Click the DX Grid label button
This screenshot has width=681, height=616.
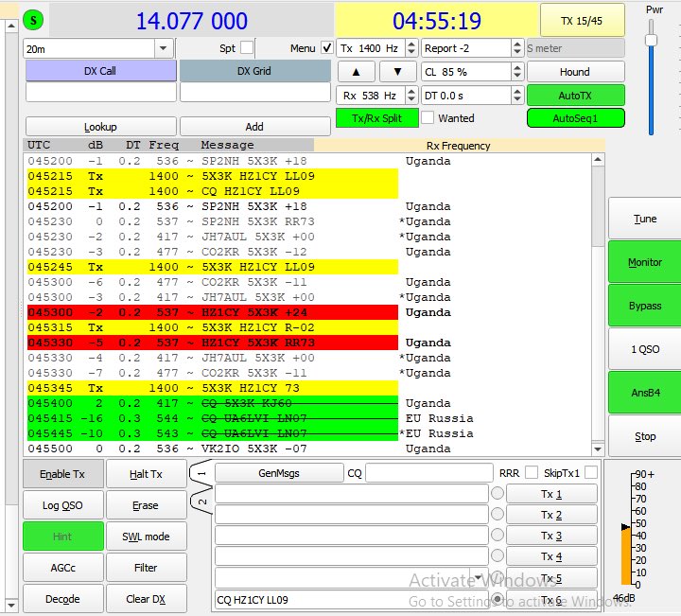click(x=254, y=71)
